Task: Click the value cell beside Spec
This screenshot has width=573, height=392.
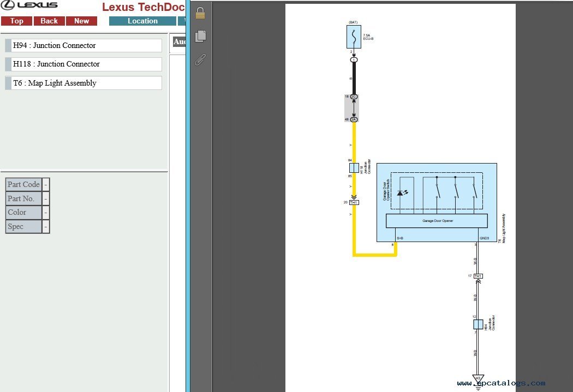Action: (x=46, y=227)
